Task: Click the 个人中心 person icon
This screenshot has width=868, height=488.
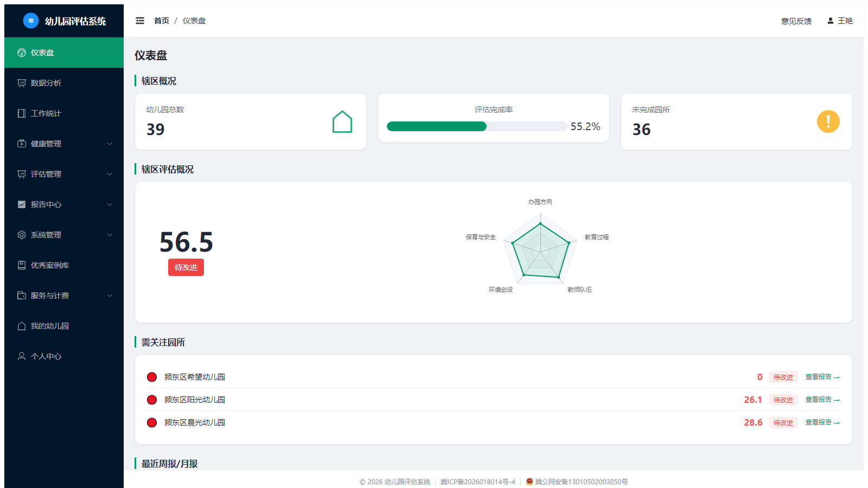Action: click(x=22, y=356)
